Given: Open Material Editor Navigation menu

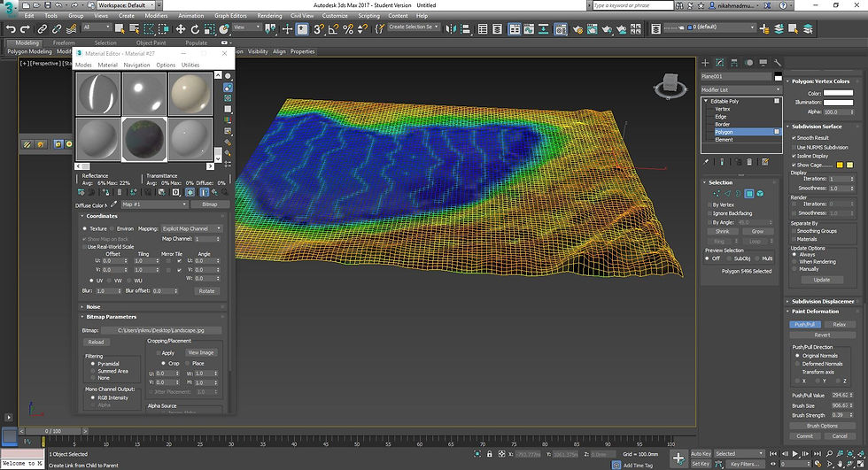Looking at the screenshot, I should (x=136, y=65).
